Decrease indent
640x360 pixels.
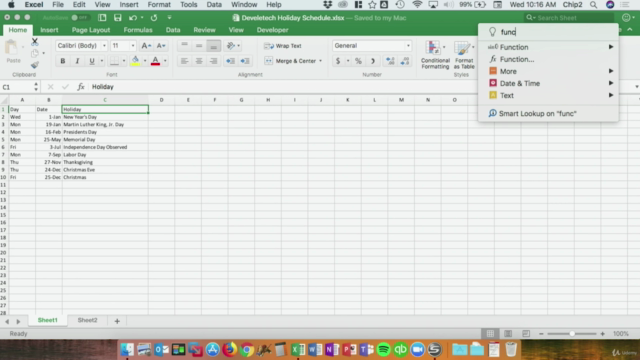point(230,61)
